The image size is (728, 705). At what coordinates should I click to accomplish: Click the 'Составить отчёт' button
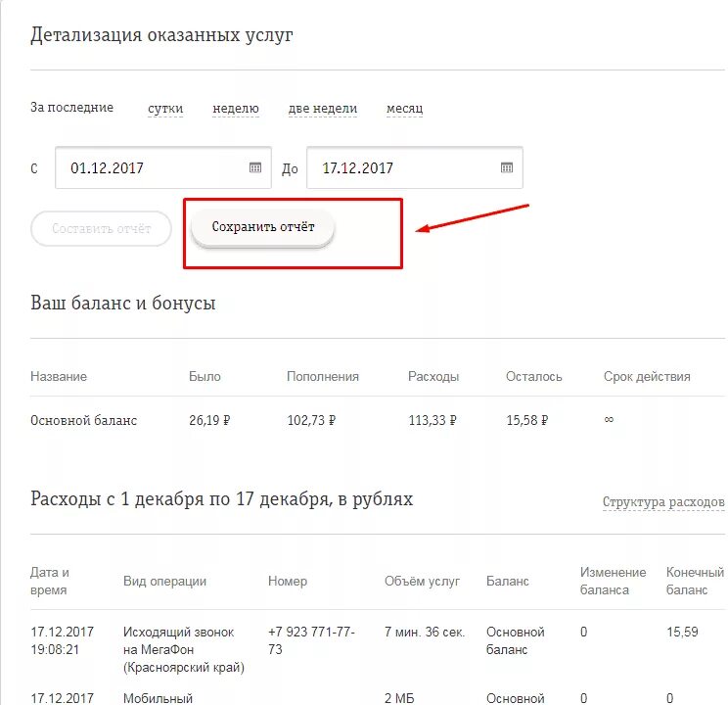[x=101, y=229]
